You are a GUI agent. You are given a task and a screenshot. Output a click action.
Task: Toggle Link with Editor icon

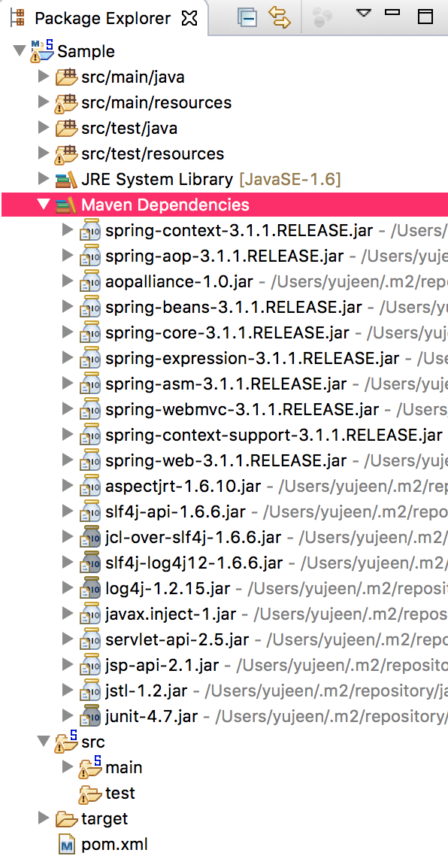(280, 17)
